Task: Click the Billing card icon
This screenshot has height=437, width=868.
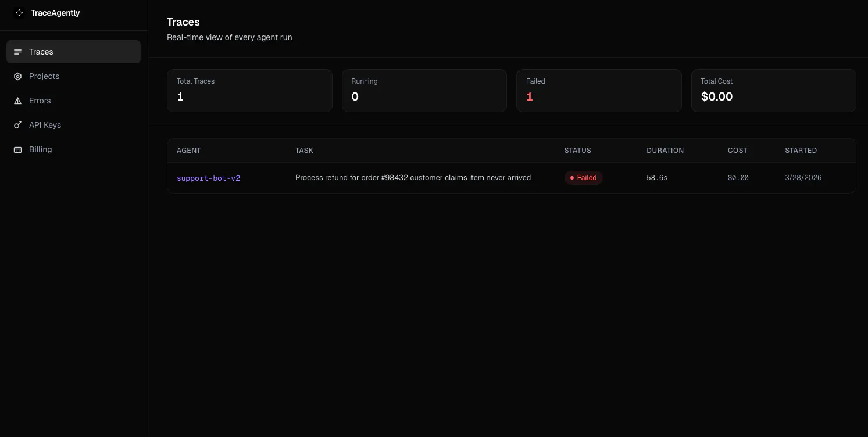Action: click(x=17, y=149)
